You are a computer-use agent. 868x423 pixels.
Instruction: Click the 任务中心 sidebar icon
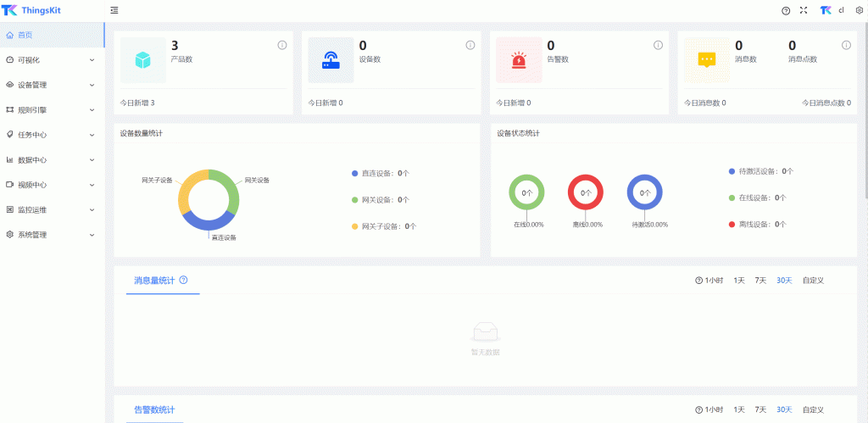point(9,135)
